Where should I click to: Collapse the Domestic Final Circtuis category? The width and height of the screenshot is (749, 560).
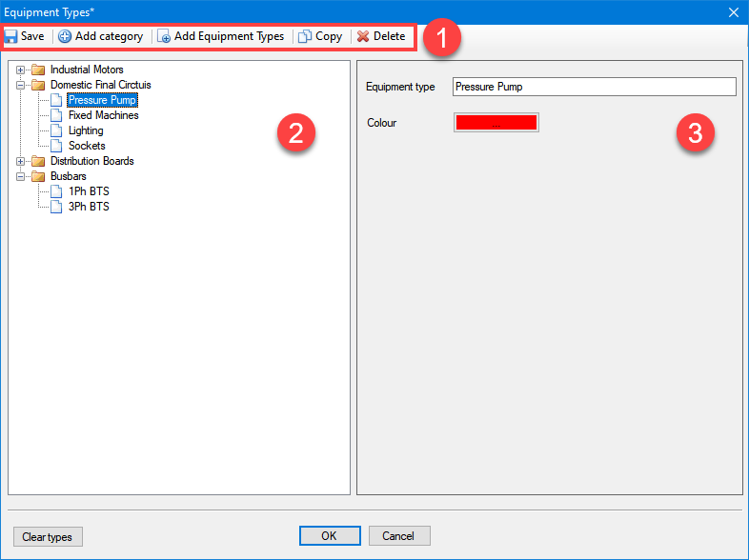21,86
